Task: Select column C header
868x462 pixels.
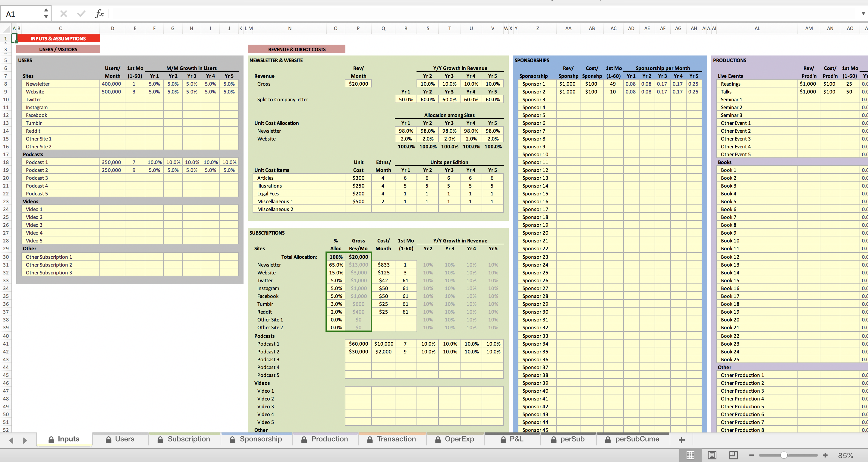Action: coord(60,28)
